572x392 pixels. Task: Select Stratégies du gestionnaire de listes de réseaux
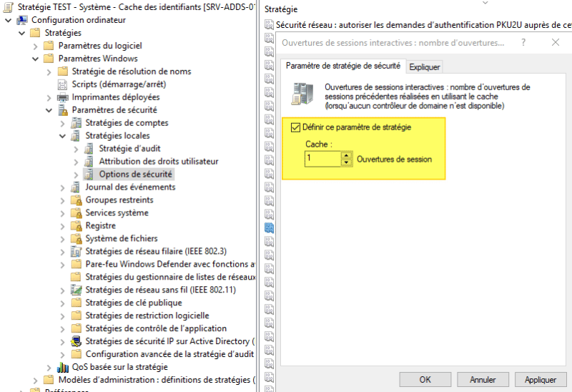[x=170, y=277]
